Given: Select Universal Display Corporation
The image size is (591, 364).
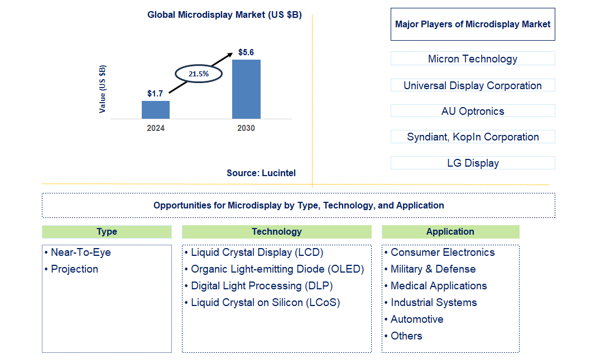Looking at the screenshot, I should coord(473,85).
